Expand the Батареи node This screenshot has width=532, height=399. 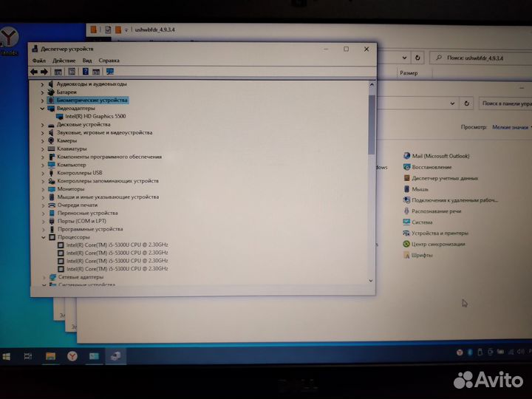(x=42, y=92)
